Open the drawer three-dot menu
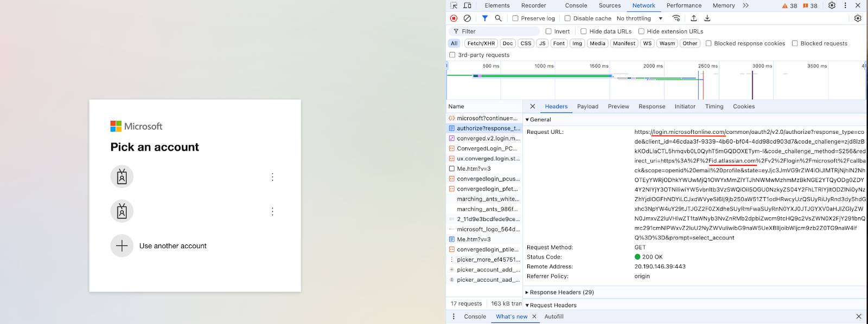 454,316
